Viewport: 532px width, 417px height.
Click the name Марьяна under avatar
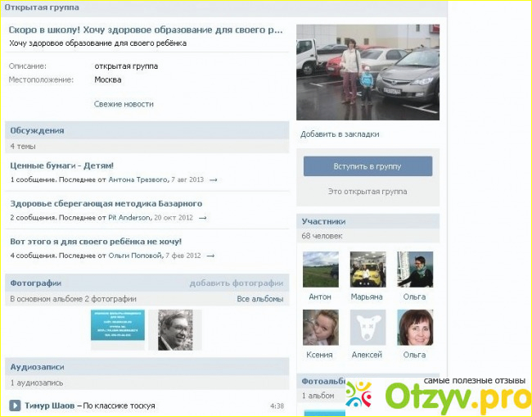(367, 297)
